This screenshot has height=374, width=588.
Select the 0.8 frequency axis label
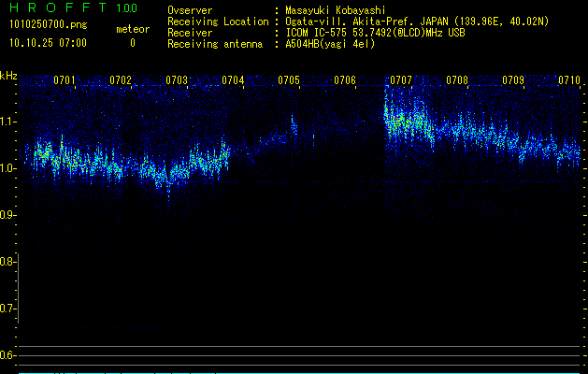(x=8, y=262)
